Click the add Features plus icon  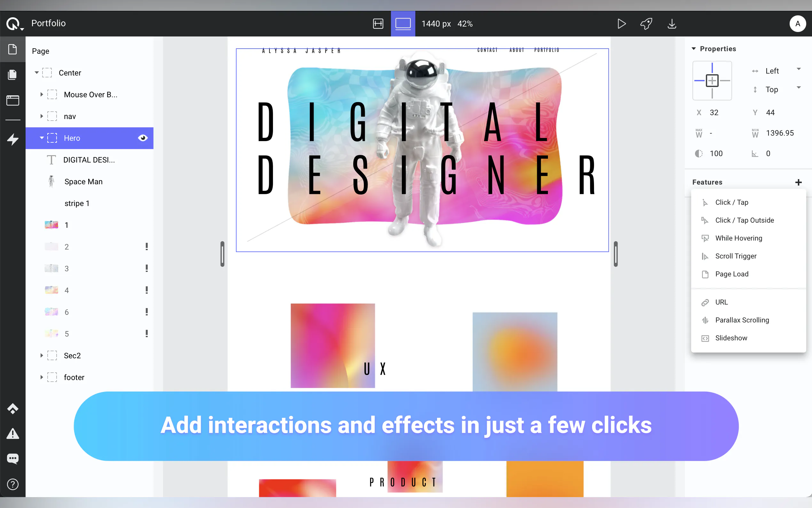tap(798, 182)
